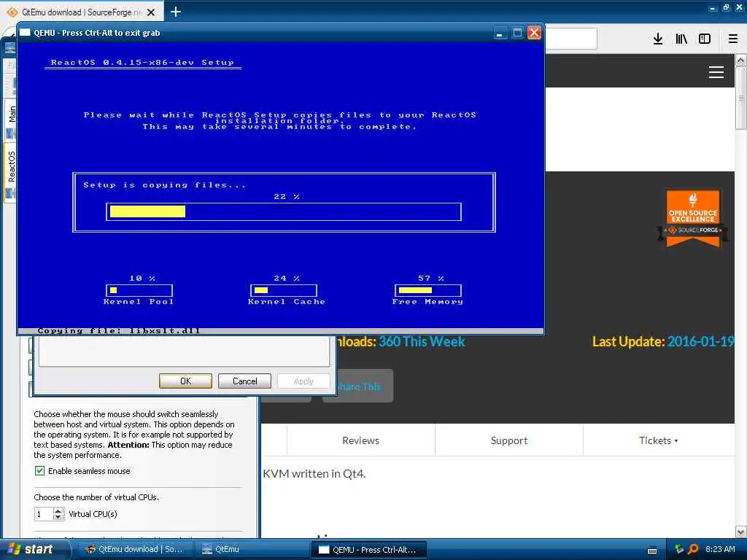Image resolution: width=747 pixels, height=560 pixels.
Task: Open a new browser tab with plus
Action: (176, 12)
